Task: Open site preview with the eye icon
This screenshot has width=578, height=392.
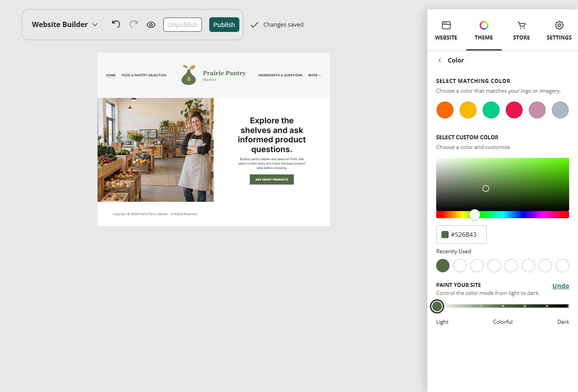Action: [151, 25]
